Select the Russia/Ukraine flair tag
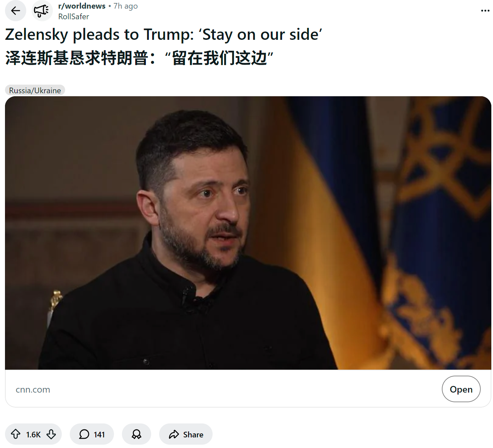 coord(35,90)
